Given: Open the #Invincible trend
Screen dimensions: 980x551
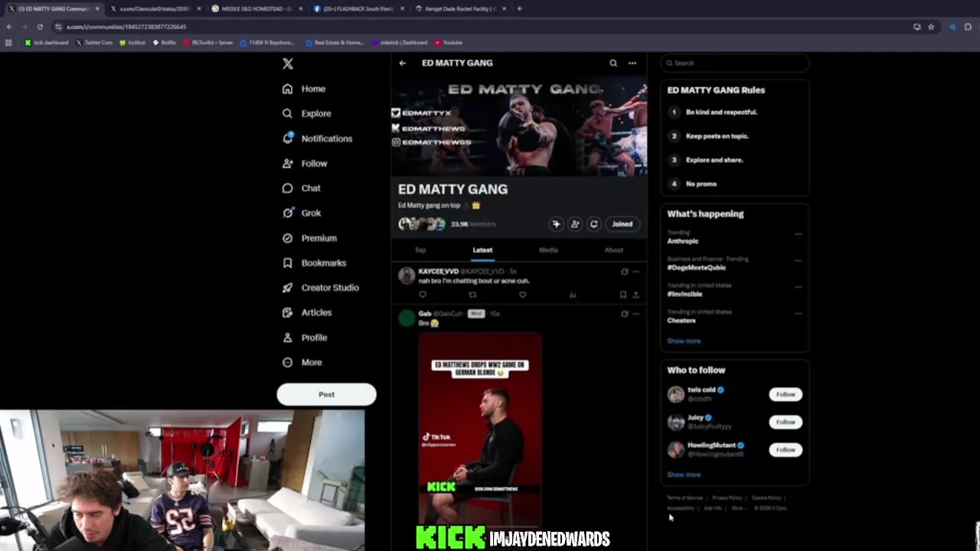Looking at the screenshot, I should (x=684, y=294).
